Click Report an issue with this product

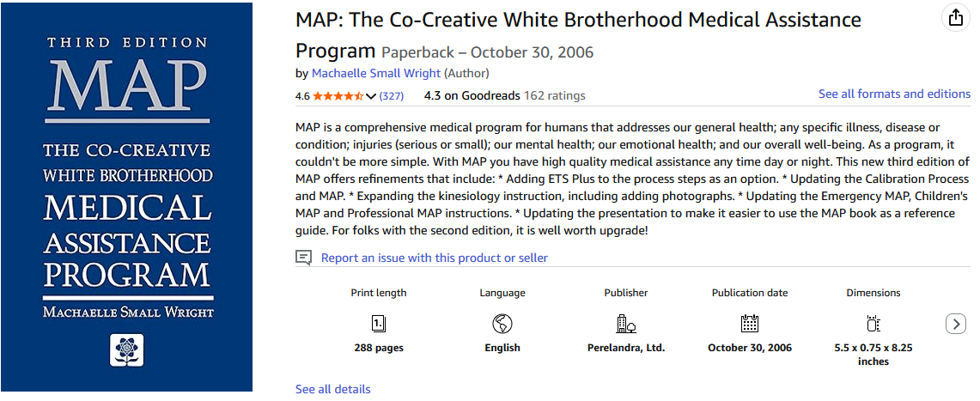click(x=434, y=258)
